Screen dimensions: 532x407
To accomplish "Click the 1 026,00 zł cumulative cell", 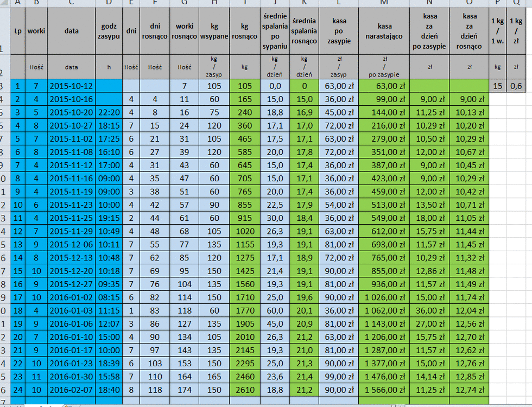I will [x=384, y=297].
